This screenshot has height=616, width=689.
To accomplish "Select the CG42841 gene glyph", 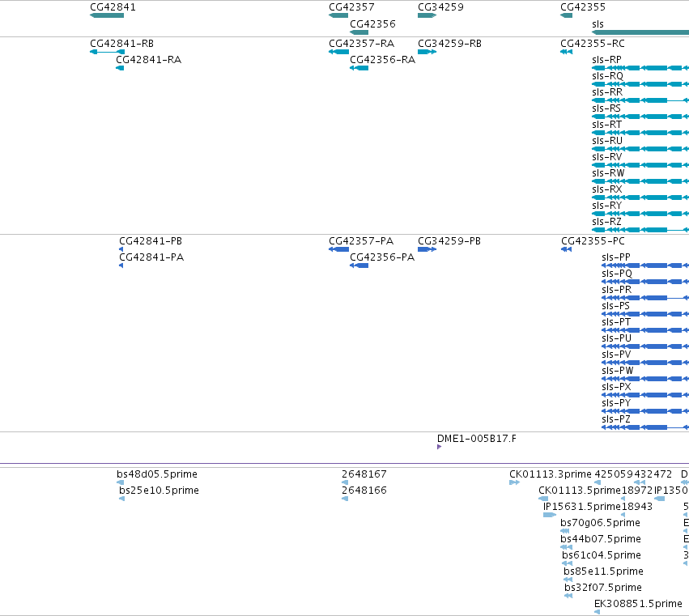I will pos(107,15).
